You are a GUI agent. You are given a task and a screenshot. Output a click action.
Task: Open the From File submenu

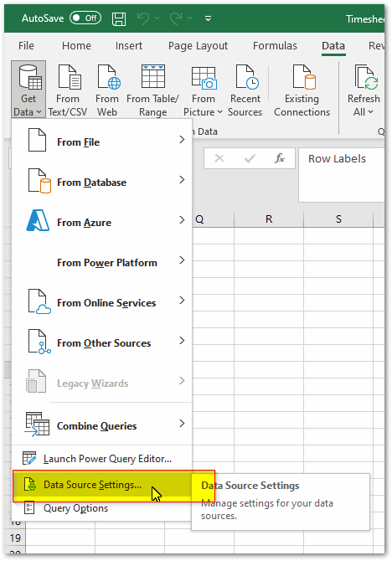(x=102, y=142)
